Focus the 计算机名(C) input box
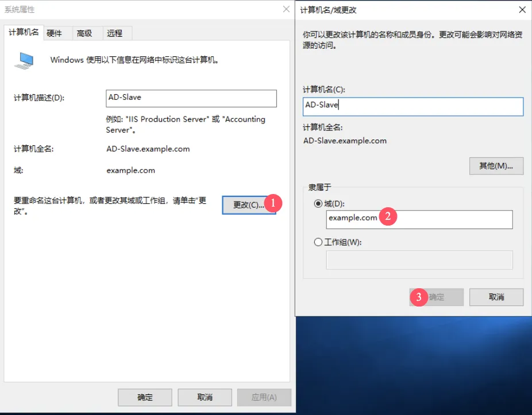This screenshot has height=415, width=532. point(413,106)
